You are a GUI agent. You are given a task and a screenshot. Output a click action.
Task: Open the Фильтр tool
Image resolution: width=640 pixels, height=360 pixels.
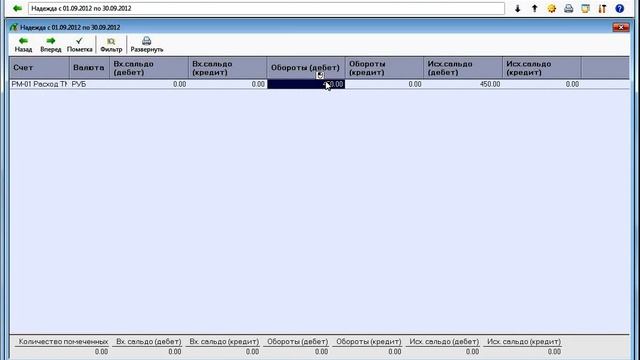click(x=111, y=44)
